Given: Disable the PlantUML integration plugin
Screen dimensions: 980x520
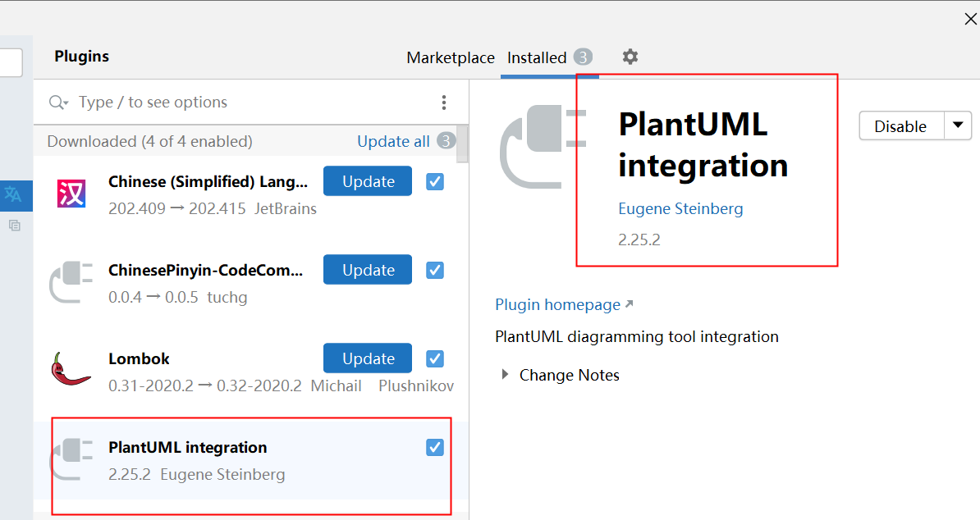Looking at the screenshot, I should [900, 125].
